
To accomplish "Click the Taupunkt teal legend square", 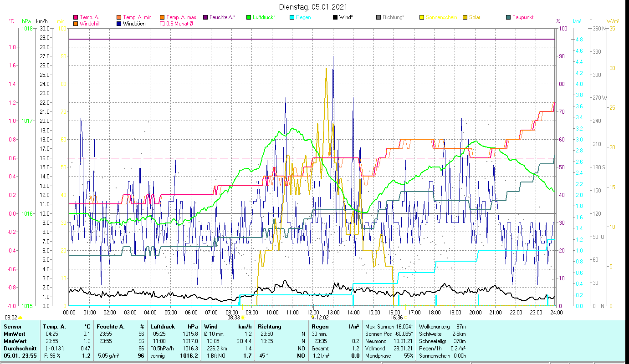I will point(508,18).
